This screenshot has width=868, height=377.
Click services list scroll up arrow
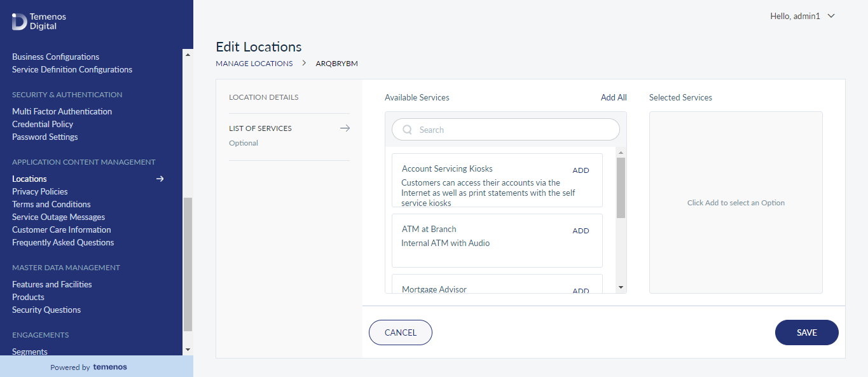[x=621, y=153]
